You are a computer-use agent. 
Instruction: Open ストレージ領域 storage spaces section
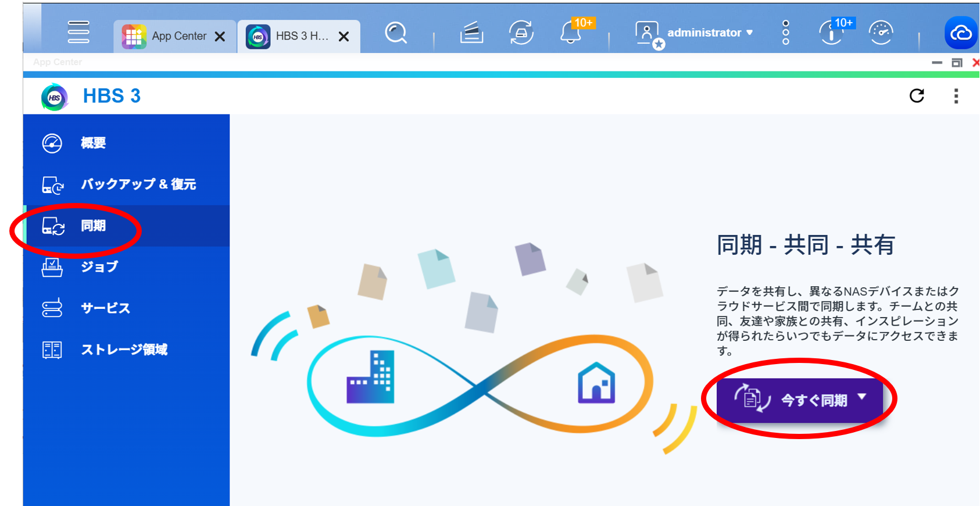pyautogui.click(x=127, y=350)
